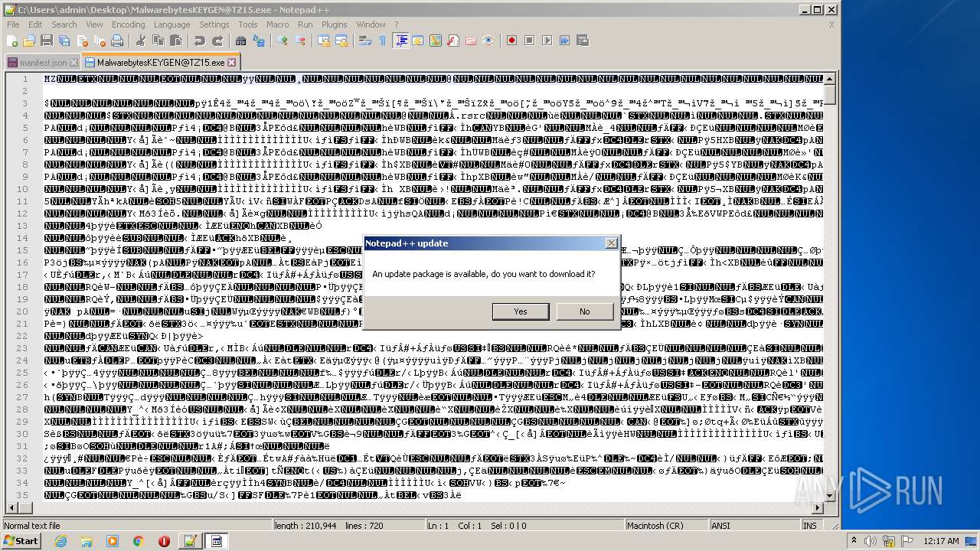Click the horizontal scrollbar in the editor
980x551 pixels.
point(414,508)
